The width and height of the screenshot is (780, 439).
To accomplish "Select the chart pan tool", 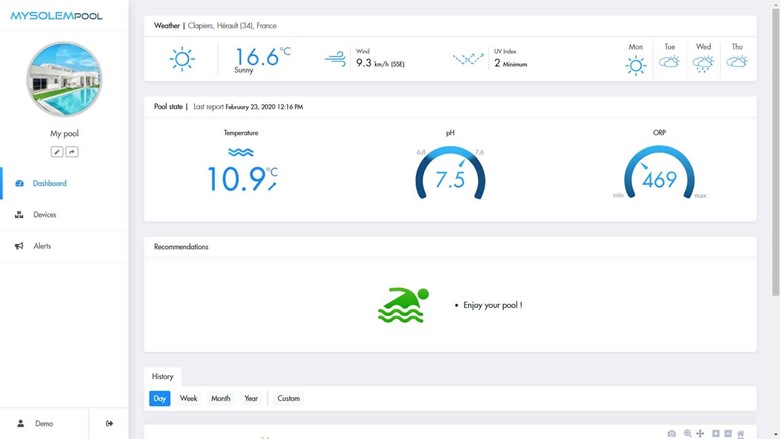I will [x=700, y=434].
